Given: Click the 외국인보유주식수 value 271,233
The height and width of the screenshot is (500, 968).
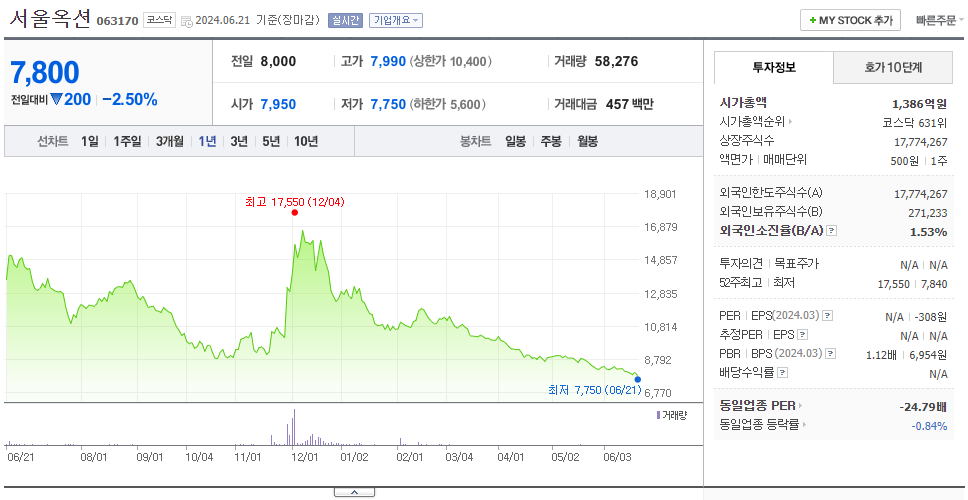Looking at the screenshot, I should coord(926,213).
